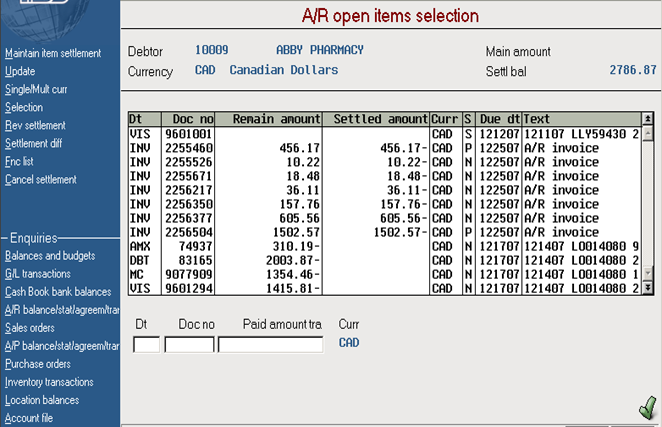Click the Due dt column header
The height and width of the screenshot is (427, 662).
[499, 119]
